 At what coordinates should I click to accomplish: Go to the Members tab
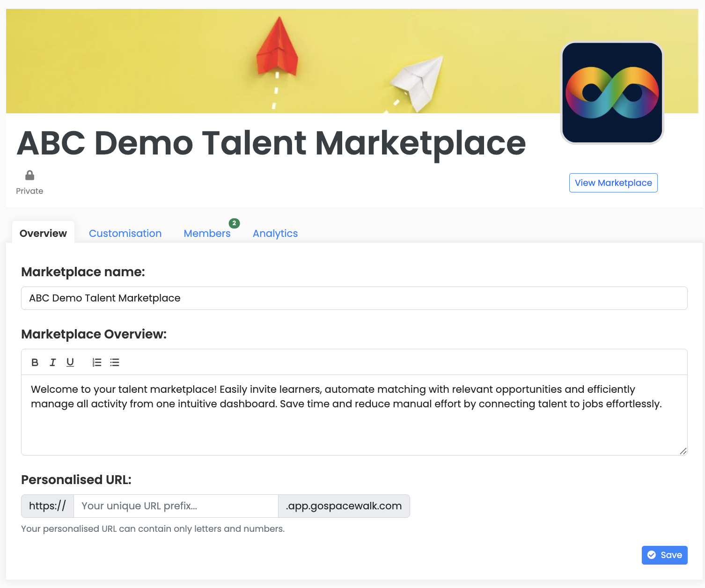207,233
